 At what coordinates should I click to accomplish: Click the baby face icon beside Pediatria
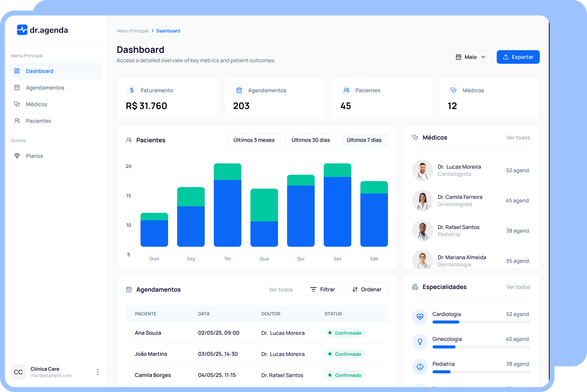click(420, 366)
